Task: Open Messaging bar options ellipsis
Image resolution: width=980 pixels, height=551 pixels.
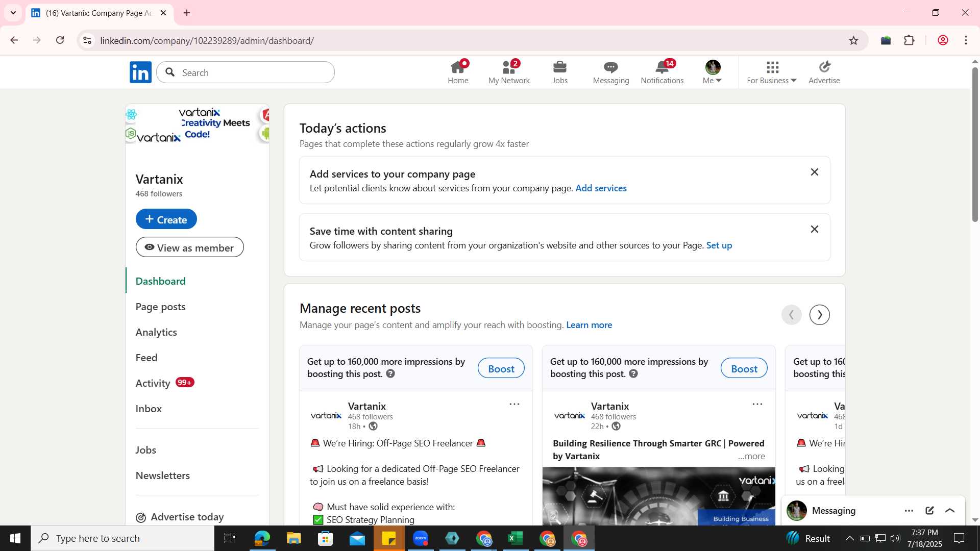Action: pos(909,511)
